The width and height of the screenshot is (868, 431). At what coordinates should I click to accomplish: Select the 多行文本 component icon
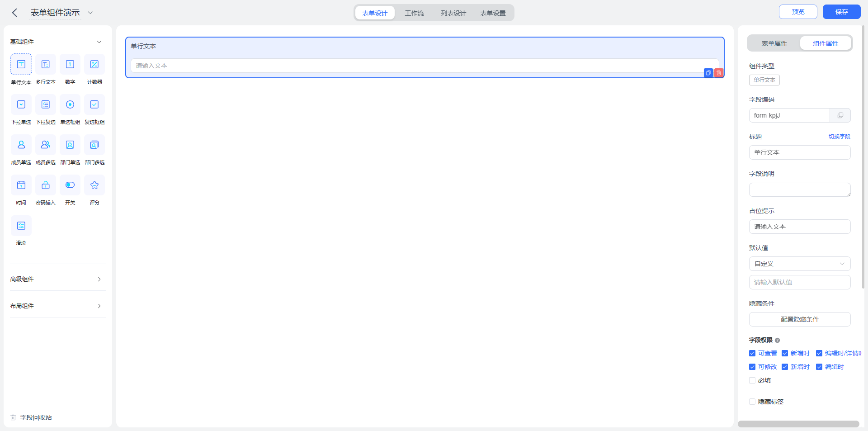[46, 64]
